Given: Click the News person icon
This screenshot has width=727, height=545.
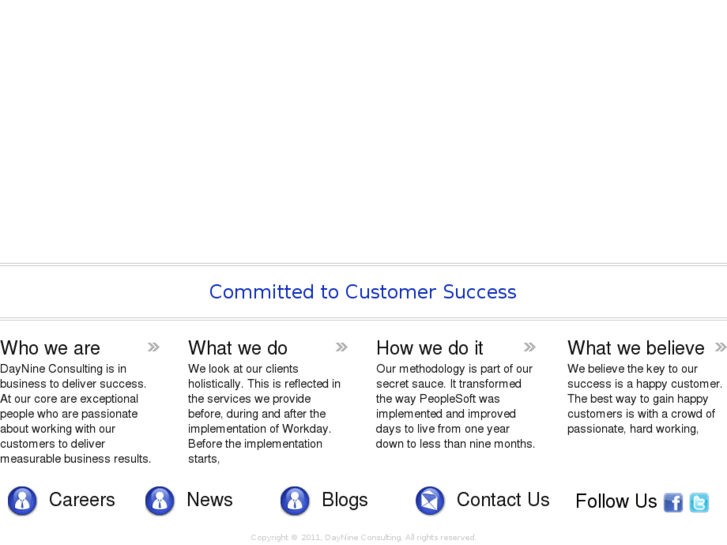Looking at the screenshot, I should [159, 500].
